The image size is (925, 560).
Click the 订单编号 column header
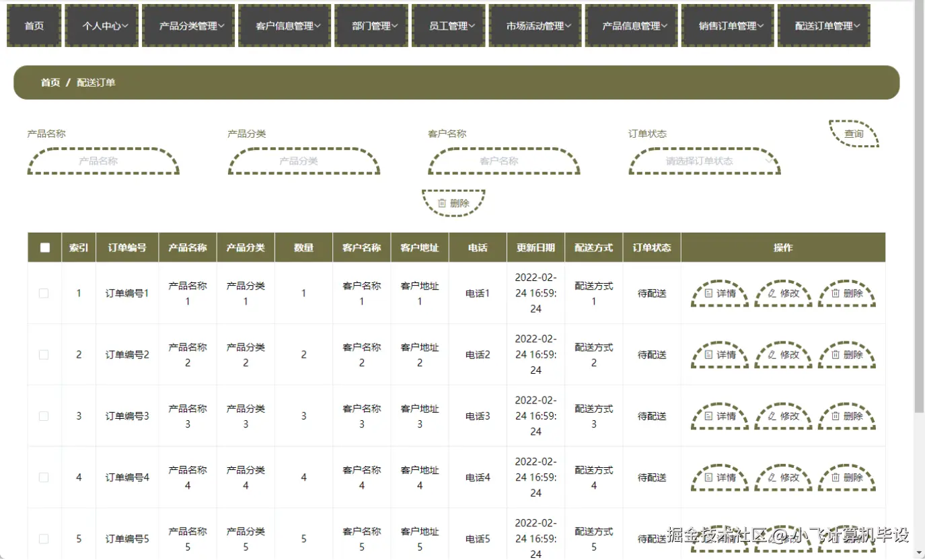(127, 247)
